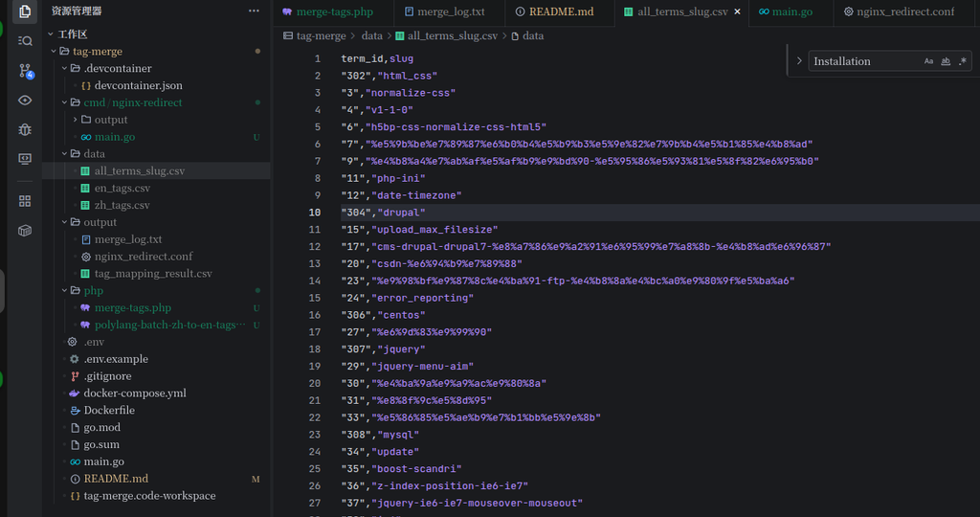This screenshot has width=980, height=517.
Task: Expand the replace toggle chevron in find widget
Action: pos(799,61)
